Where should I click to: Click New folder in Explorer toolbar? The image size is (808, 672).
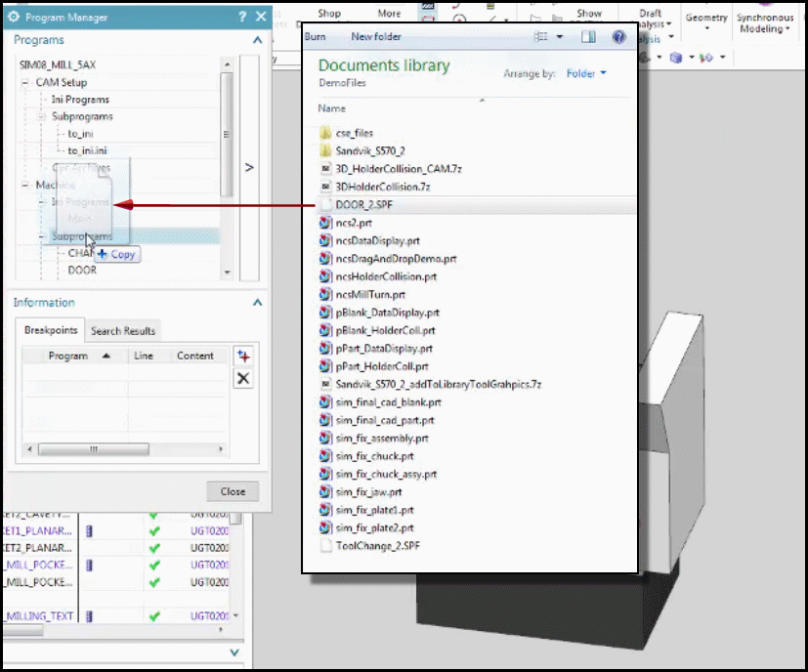376,37
